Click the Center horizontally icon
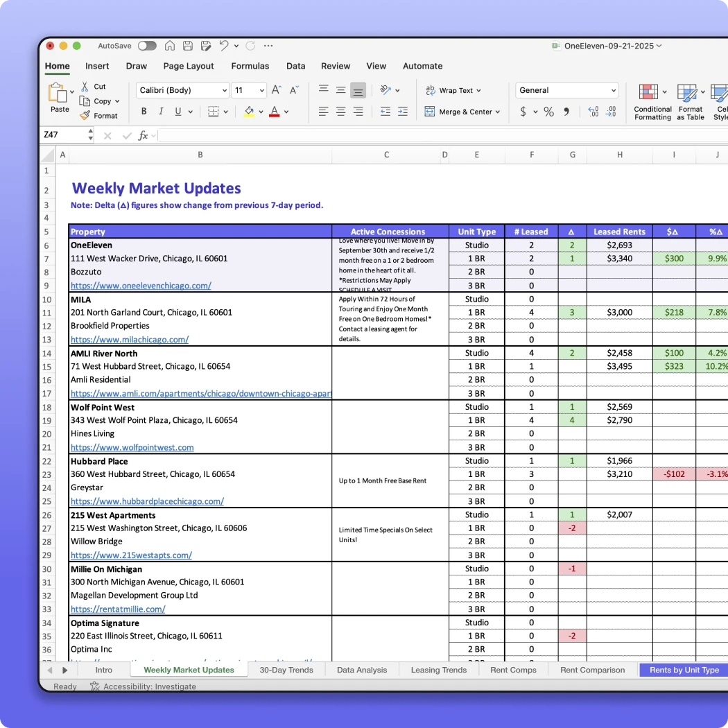The height and width of the screenshot is (728, 728). (341, 112)
